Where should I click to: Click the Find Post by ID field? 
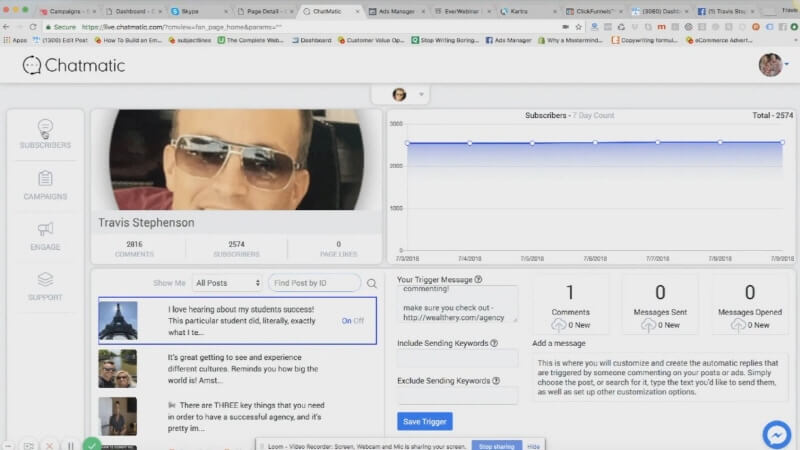tap(314, 283)
